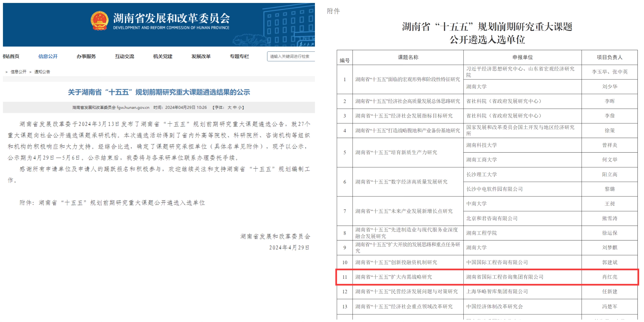The height and width of the screenshot is (322, 644).
Task: Click name cell 徐策
Action: point(609,131)
